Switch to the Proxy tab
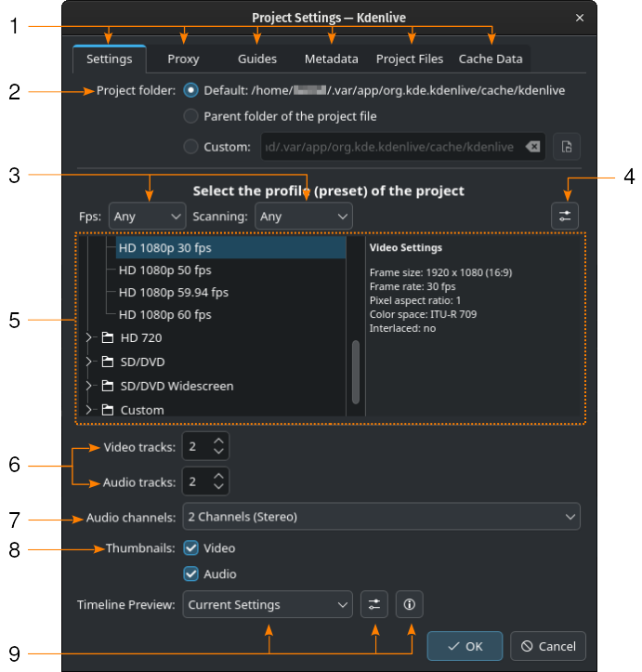642x672 pixels. [183, 59]
